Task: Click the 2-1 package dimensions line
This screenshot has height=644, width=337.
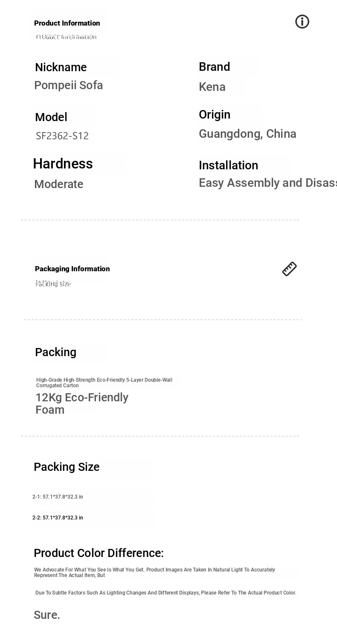Action: tap(58, 497)
